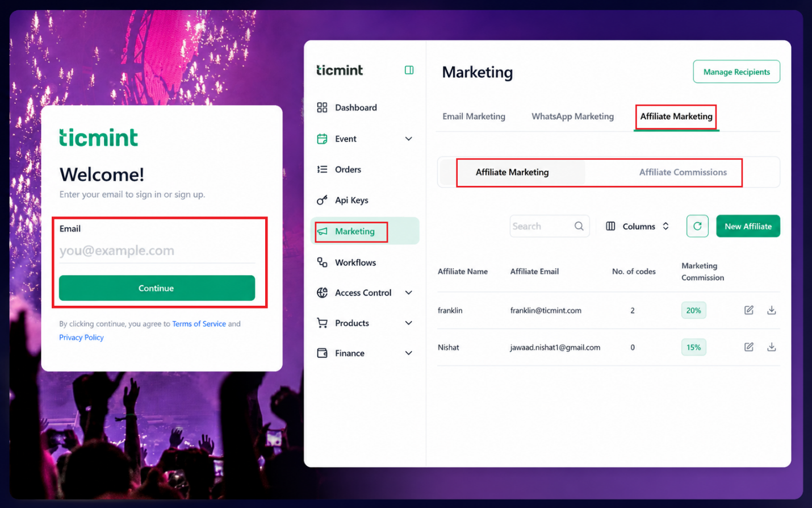The width and height of the screenshot is (812, 508).
Task: Edit the franklin affiliate row
Action: (749, 310)
